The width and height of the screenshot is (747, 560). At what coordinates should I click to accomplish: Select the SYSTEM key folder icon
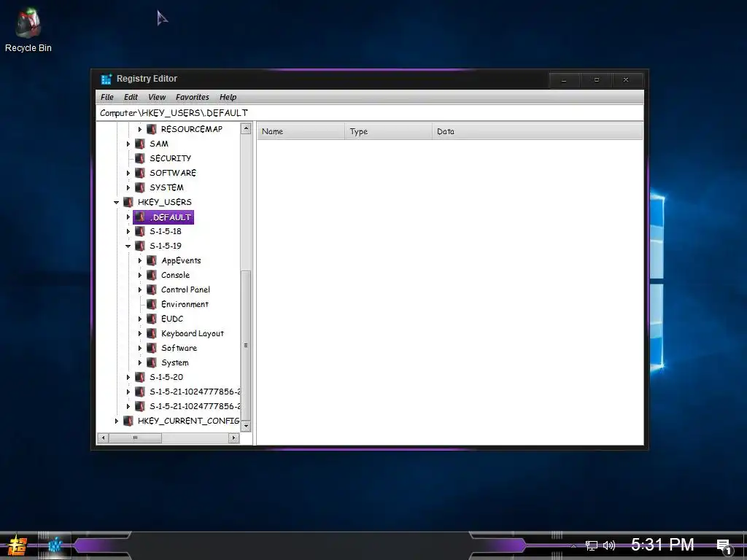pyautogui.click(x=140, y=187)
